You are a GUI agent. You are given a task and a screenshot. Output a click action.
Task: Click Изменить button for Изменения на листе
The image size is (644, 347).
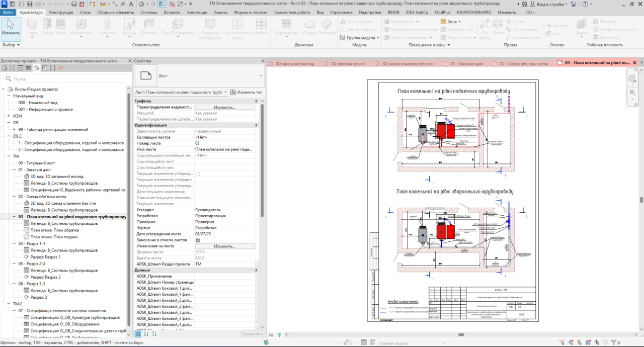224,246
